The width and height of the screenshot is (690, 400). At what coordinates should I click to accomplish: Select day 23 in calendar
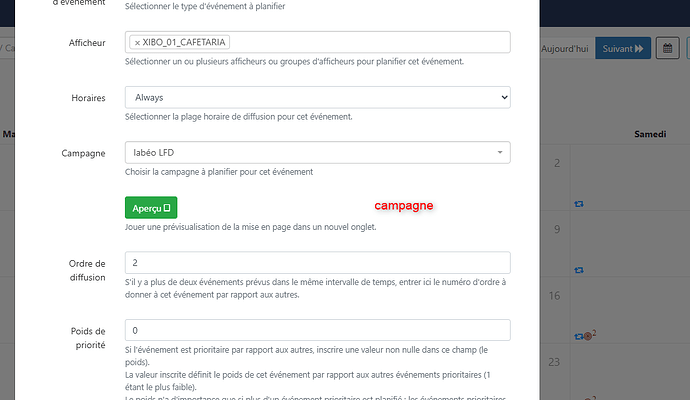(554, 362)
